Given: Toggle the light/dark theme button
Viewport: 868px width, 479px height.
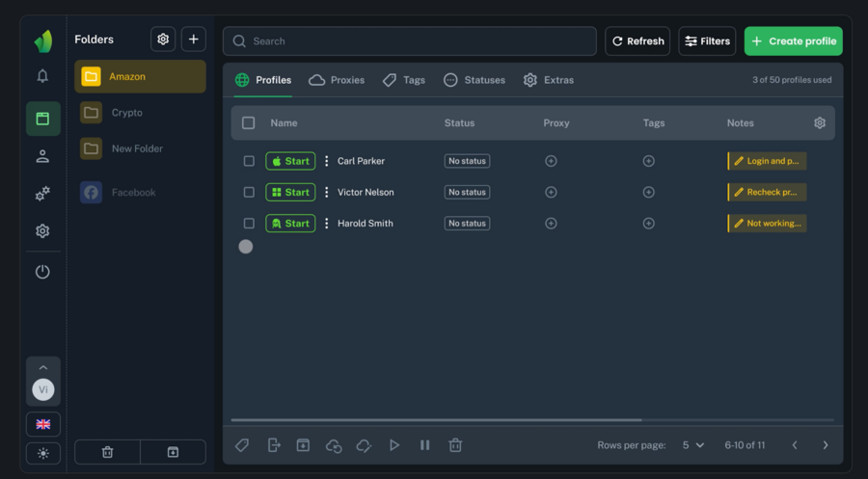Looking at the screenshot, I should [42, 453].
